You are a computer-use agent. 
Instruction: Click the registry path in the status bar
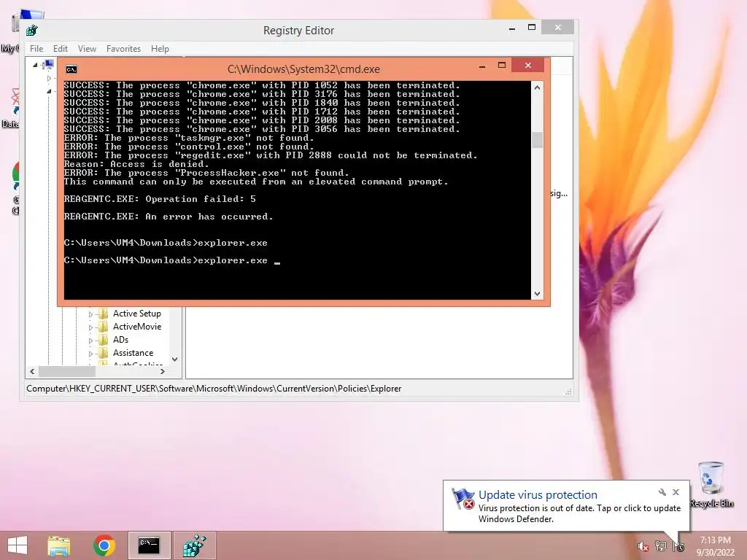[x=214, y=389]
